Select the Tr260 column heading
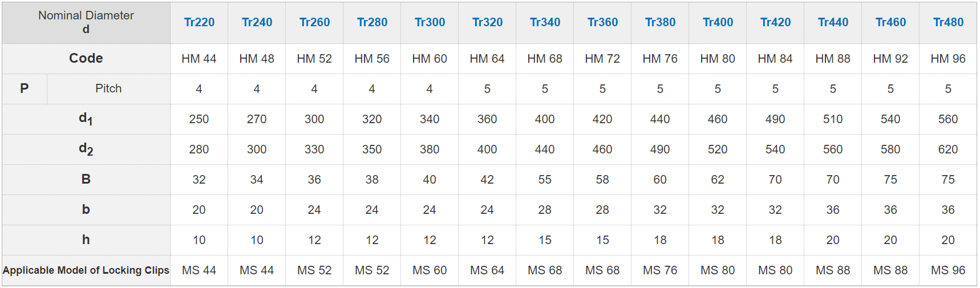The height and width of the screenshot is (288, 980). click(x=314, y=22)
